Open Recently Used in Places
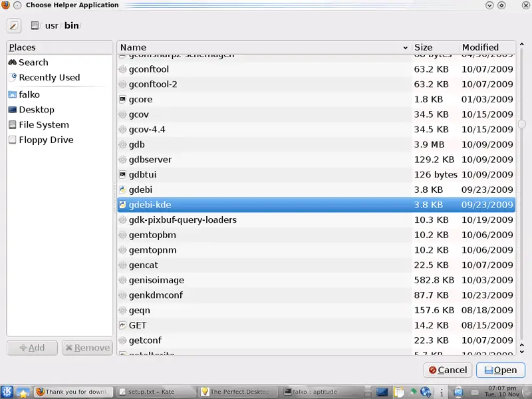Viewport: 532px width, 399px height. [x=49, y=78]
